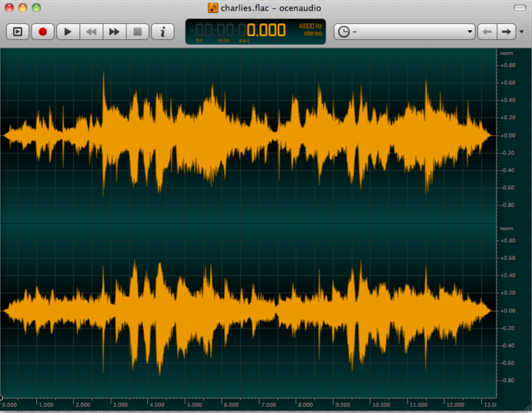
Task: Click the 44100 Hz stereo format label
Action: 310,29
